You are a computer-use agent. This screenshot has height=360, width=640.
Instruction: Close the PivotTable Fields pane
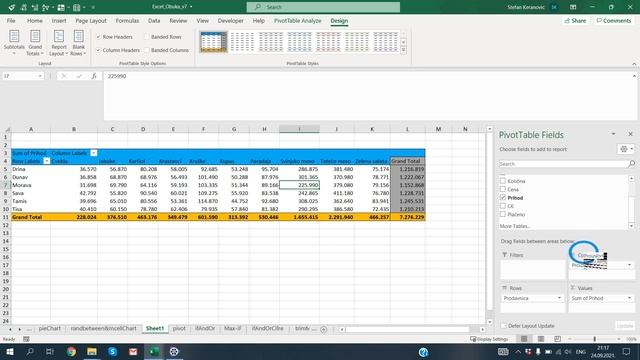pos(630,134)
